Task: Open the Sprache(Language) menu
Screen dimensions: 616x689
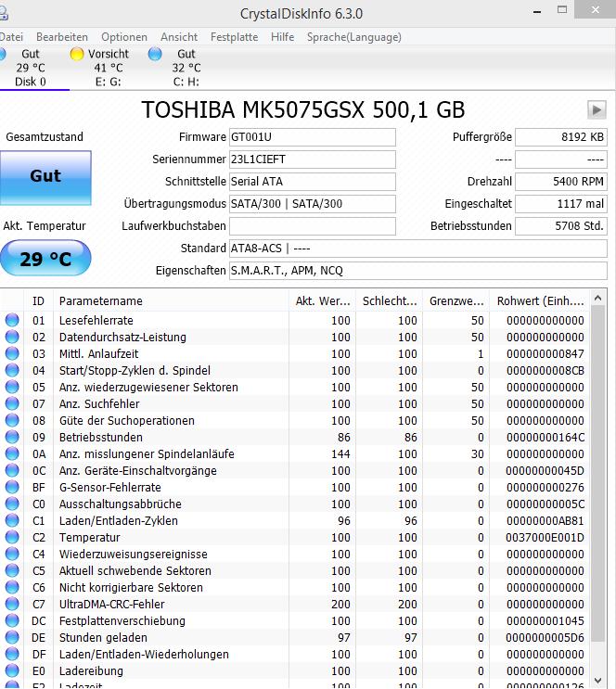Action: pos(354,37)
